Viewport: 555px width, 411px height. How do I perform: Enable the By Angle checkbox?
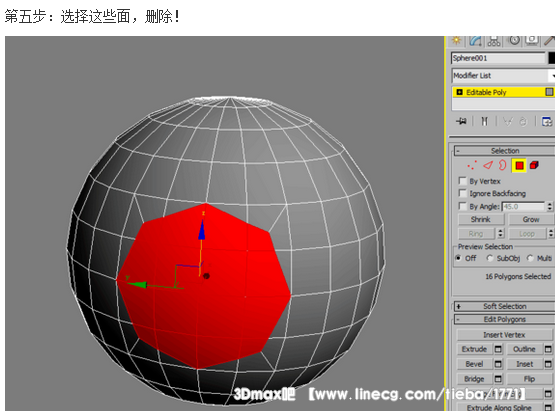462,206
